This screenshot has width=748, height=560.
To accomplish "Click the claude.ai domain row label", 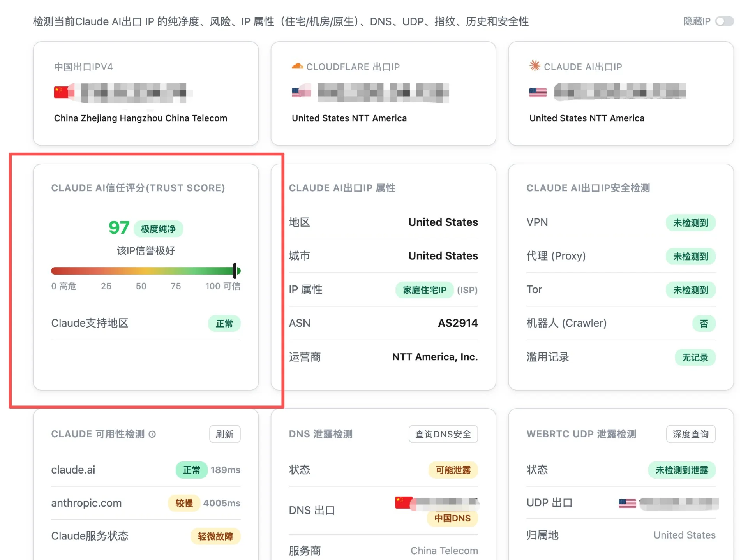I will coord(73,470).
